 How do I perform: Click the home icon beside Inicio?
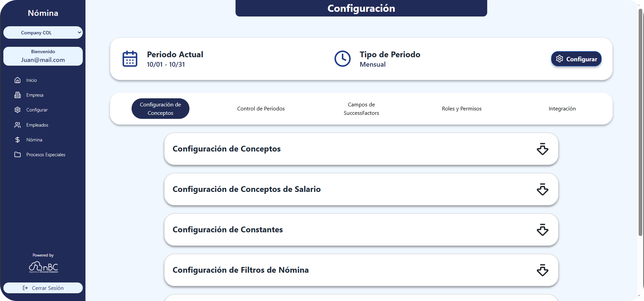click(17, 80)
